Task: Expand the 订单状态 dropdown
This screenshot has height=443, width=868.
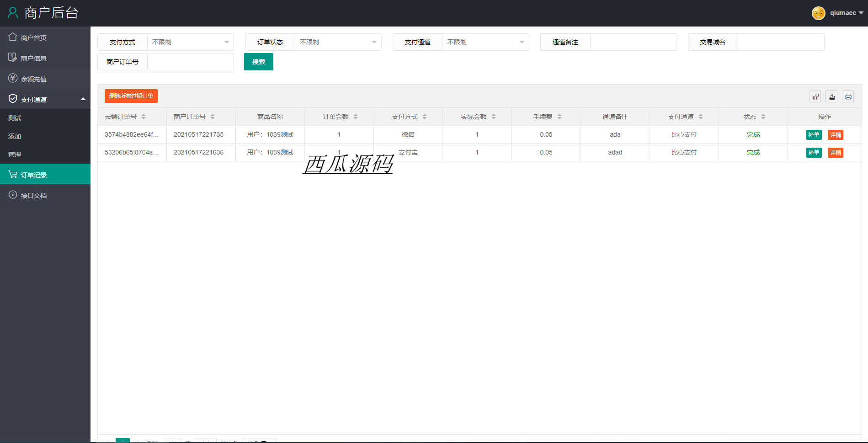Action: [x=338, y=42]
